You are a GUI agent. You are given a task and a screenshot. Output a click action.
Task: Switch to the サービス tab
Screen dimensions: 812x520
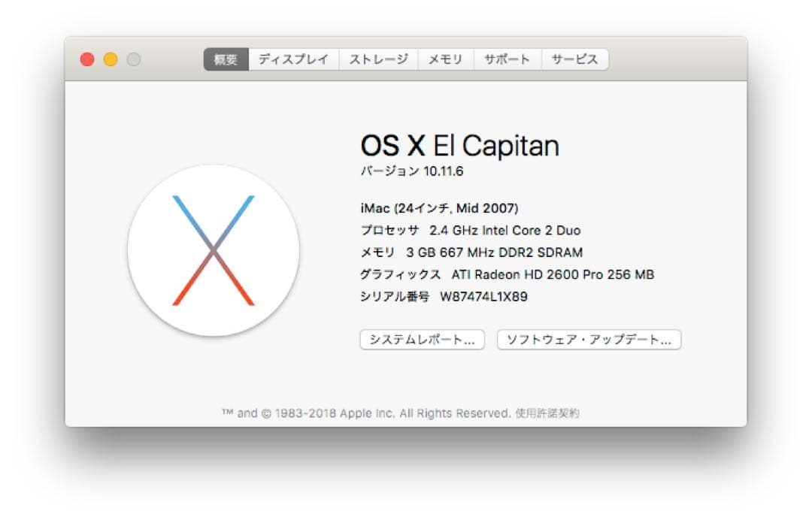pos(574,58)
